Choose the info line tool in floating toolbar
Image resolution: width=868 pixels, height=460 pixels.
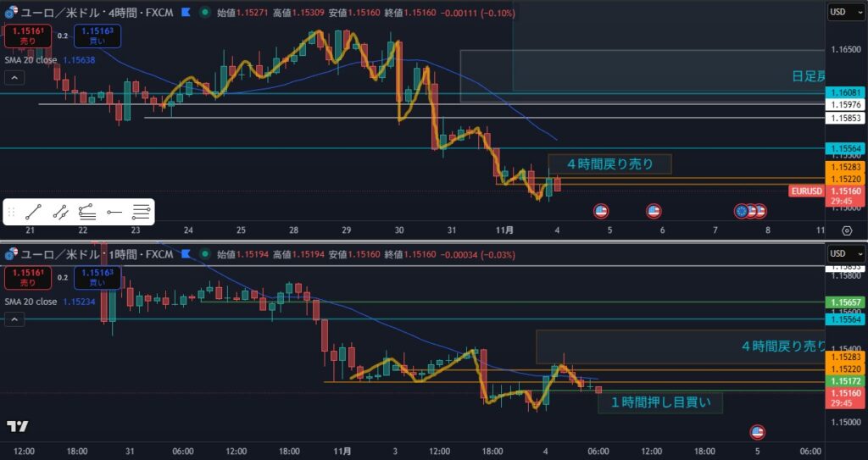60,212
